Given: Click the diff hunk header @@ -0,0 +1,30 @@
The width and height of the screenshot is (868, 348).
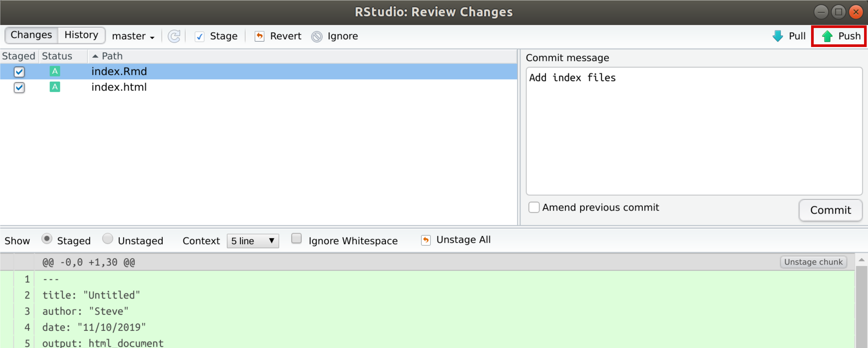Looking at the screenshot, I should click(x=89, y=262).
